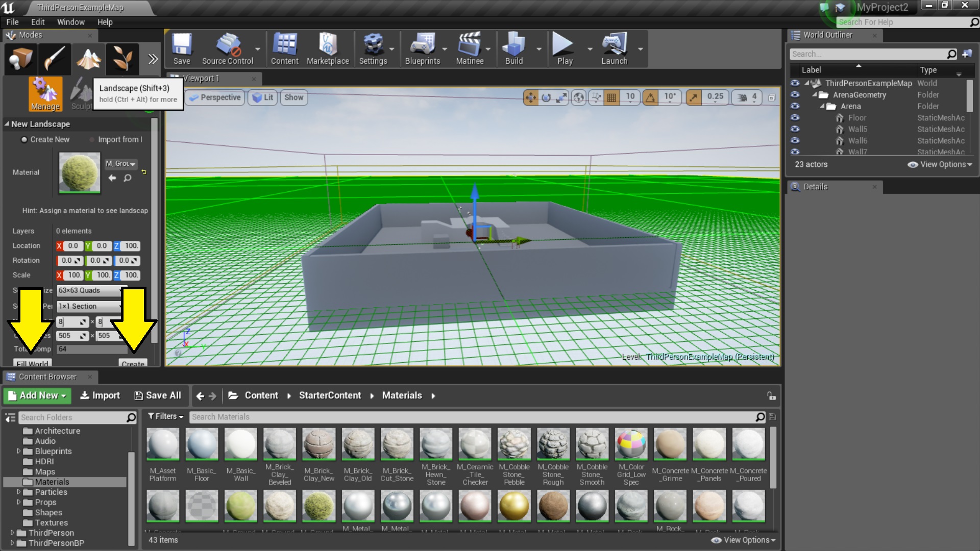Screen dimensions: 980x551
Task: Toggle surface snapping in viewport toolbar
Action: 596,97
